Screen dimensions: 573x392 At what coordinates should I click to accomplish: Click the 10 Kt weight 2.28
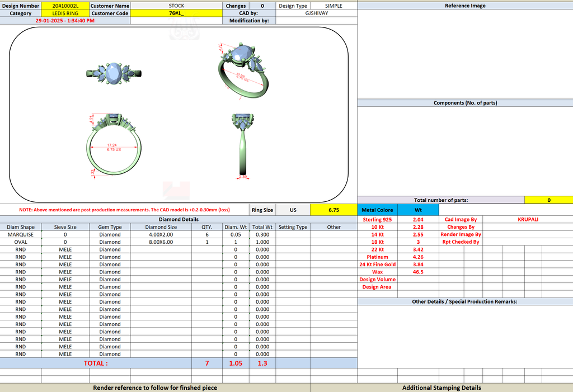click(418, 227)
